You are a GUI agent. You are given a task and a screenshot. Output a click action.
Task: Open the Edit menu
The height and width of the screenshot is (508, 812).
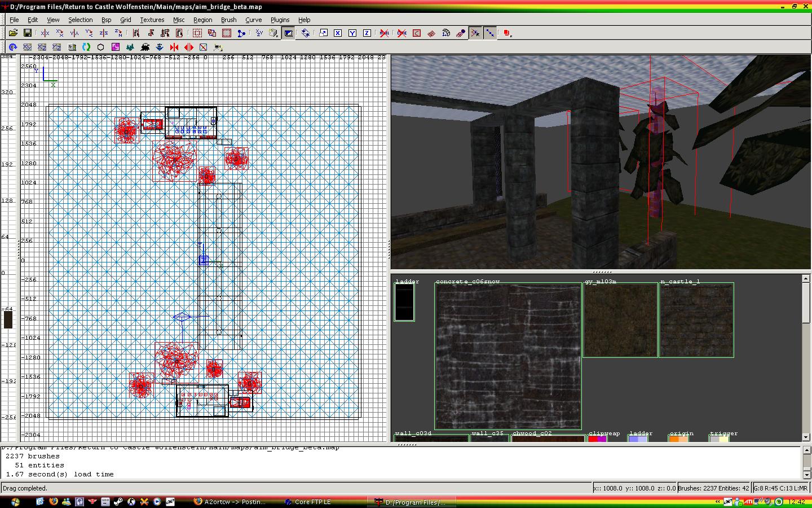coord(33,20)
